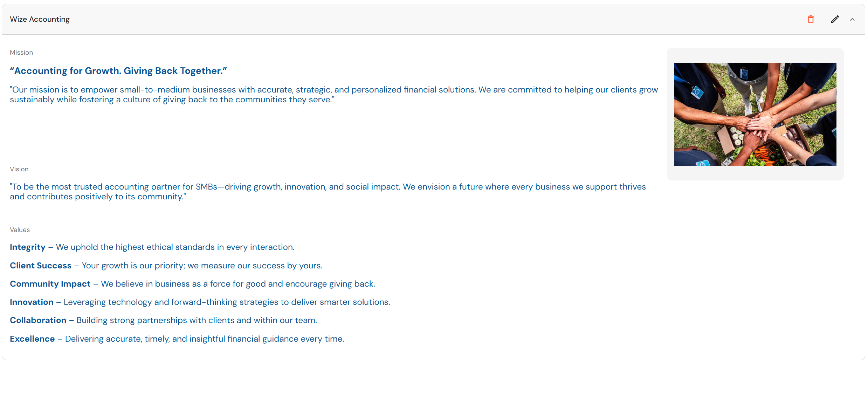Screen dimensions: 868x404
Task: Open the team hands photo thumbnail
Action: [755, 114]
